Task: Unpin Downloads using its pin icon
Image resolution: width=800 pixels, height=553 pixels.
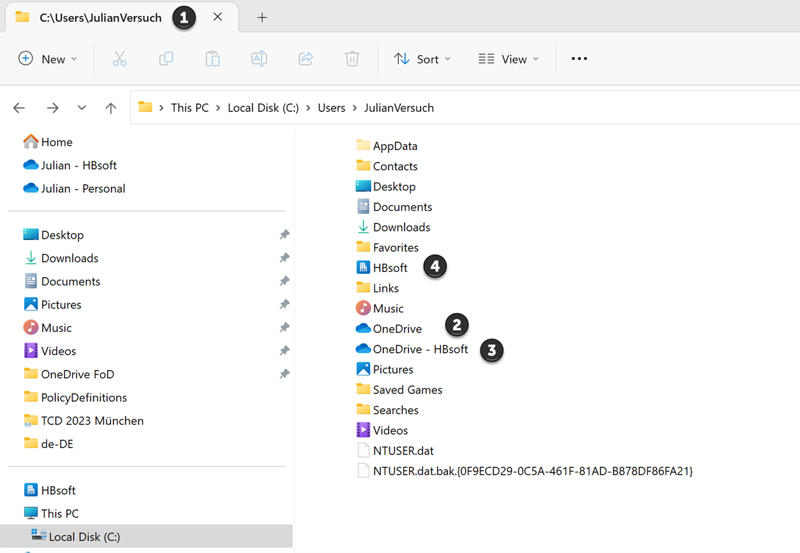Action: (284, 258)
